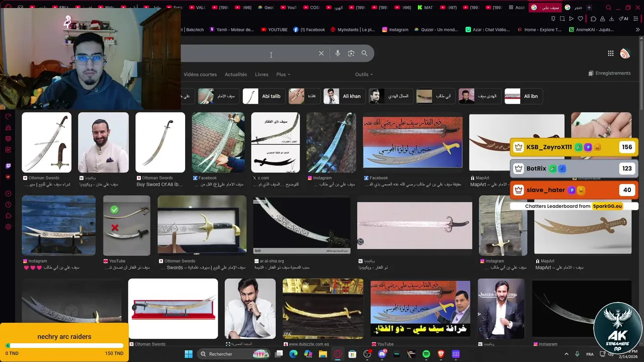
Task: Open the M icon in the sidebar
Action: click(8, 150)
